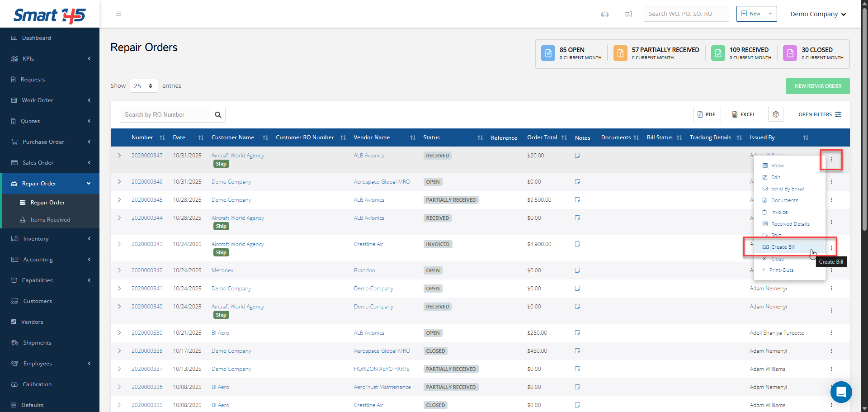Click the hamburger menu icon to collapse sidebar
Screen dimensions: 868x412
(118, 14)
